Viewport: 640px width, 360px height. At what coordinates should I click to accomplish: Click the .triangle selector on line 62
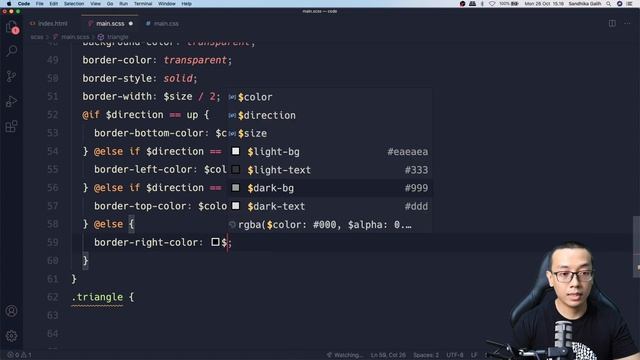tap(97, 297)
